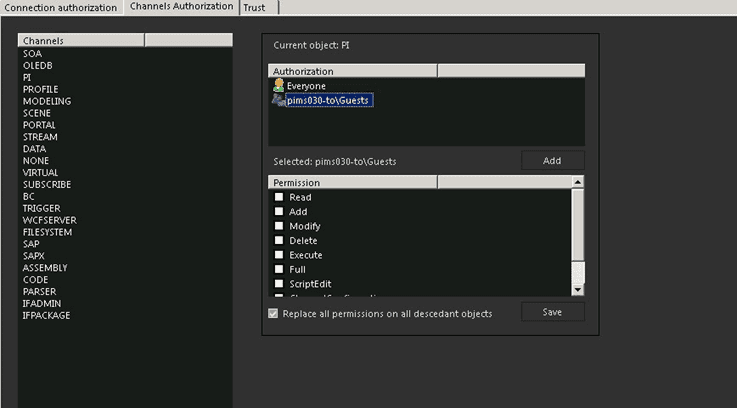Select Everyone in the Authorization list
This screenshot has height=408, width=737.
(x=306, y=86)
